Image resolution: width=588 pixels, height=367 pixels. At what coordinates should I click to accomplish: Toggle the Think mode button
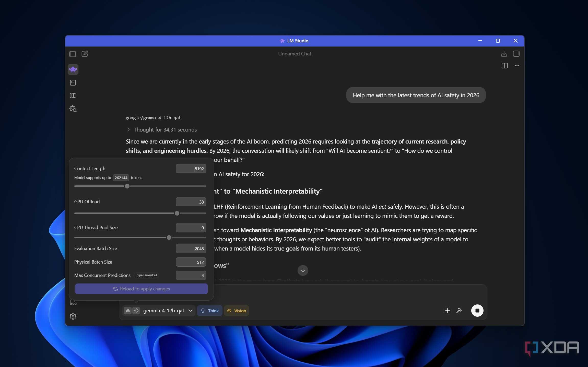click(x=210, y=311)
